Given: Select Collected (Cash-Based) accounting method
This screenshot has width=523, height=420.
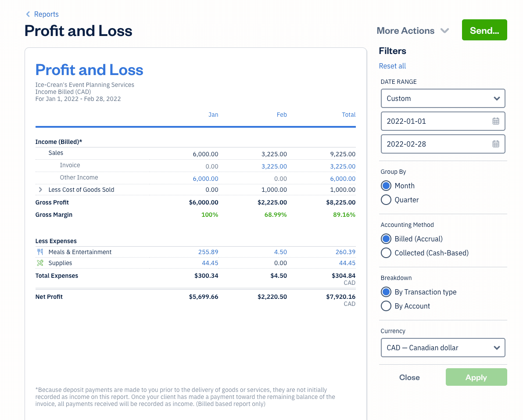Looking at the screenshot, I should 386,253.
